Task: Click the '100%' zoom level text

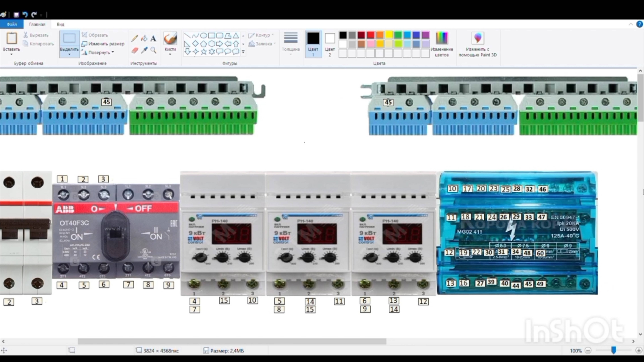Action: coord(576,350)
